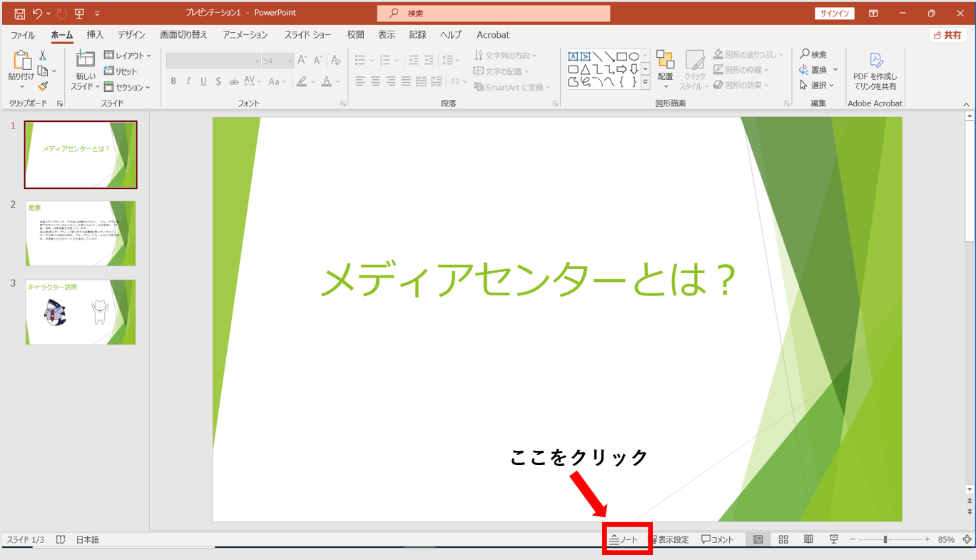Open the 挿入 ribbon tab

click(x=95, y=35)
